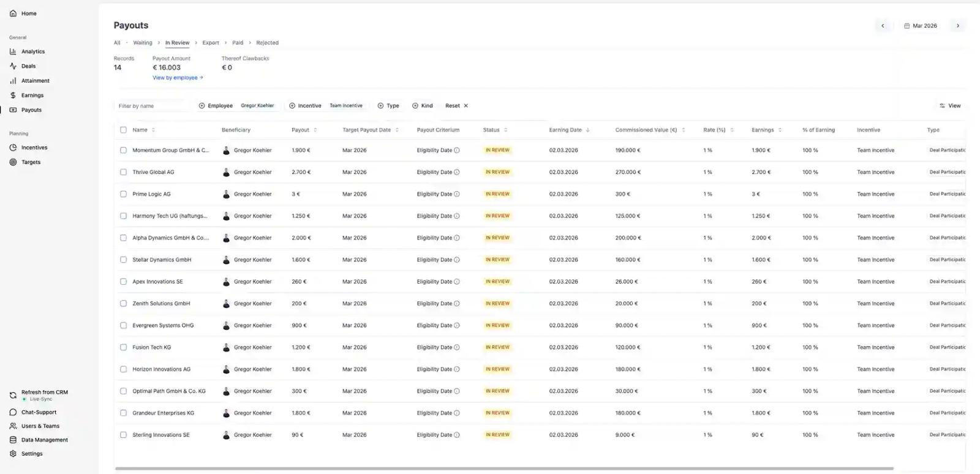Open the Type filter dropdown
The width and height of the screenshot is (980, 474).
[x=388, y=106]
